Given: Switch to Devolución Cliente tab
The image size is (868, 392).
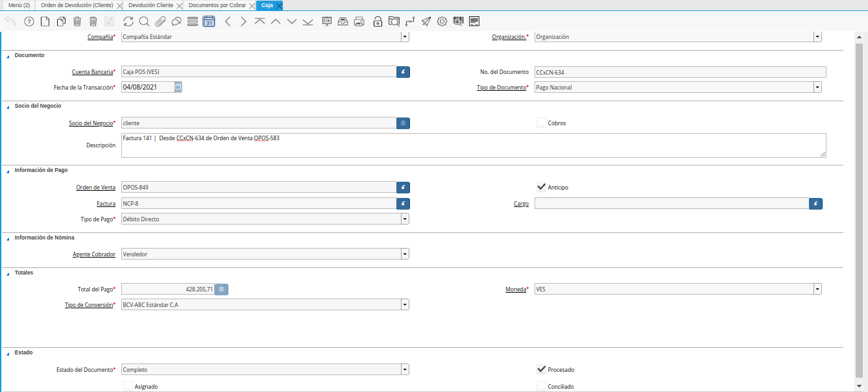Looking at the screenshot, I should 151,5.
